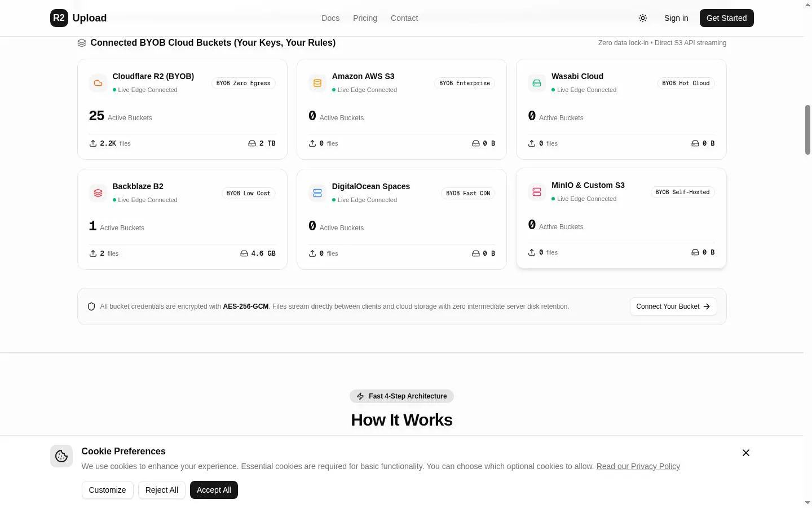Click the MinIO & Custom S3 server icon
812x508 pixels.
click(x=537, y=192)
